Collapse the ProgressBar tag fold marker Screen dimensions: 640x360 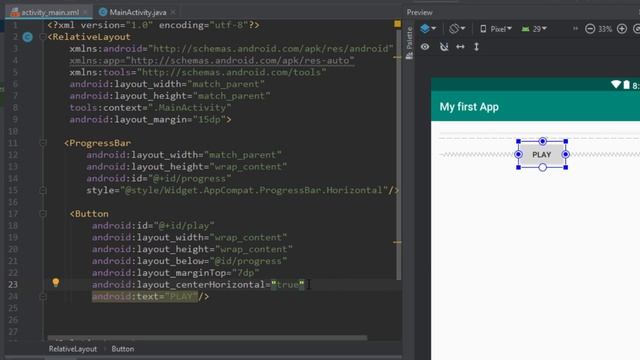[42, 143]
